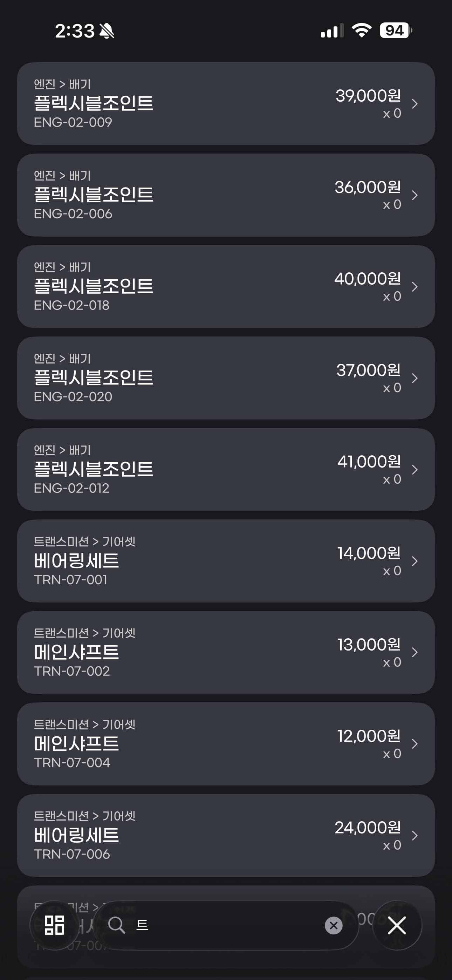Open 베어링세트 TRN-07-006 priced 24,000원
452x980 pixels.
[x=190, y=836]
